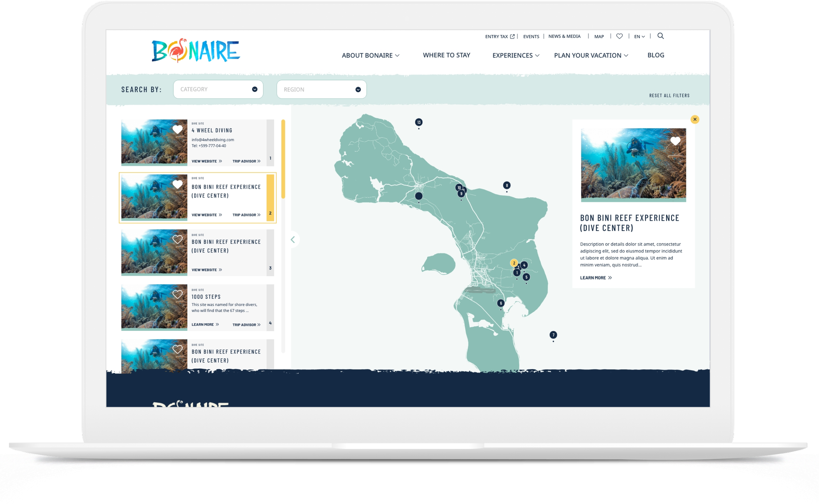Click map marker number 6
The image size is (819, 504).
[x=500, y=303]
